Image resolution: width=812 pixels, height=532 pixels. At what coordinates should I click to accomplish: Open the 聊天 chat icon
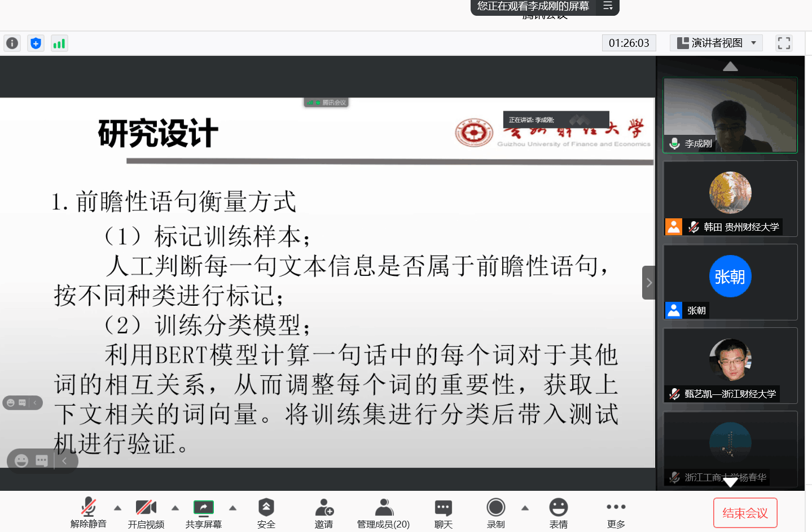[443, 513]
